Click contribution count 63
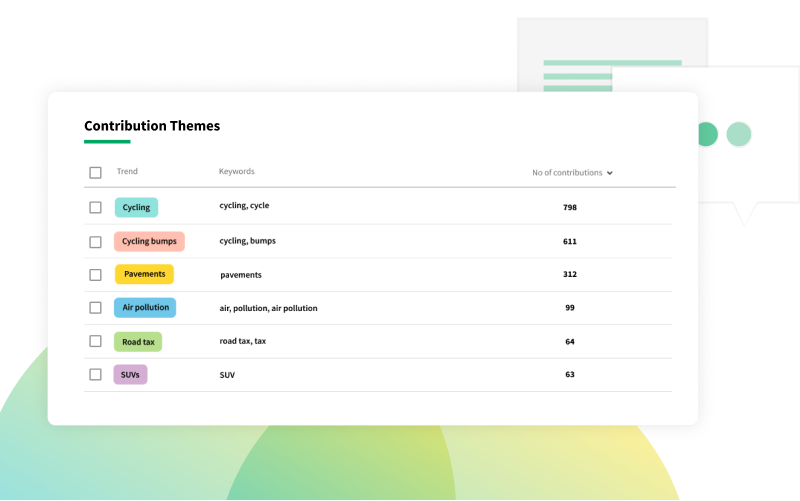 [x=570, y=374]
